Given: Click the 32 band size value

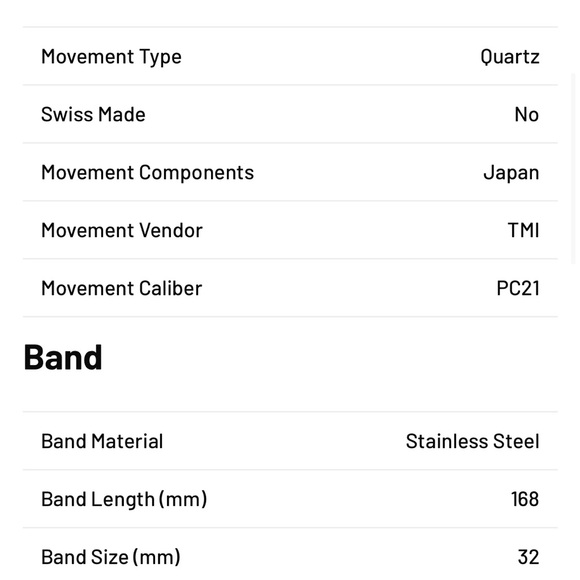Looking at the screenshot, I should (x=528, y=557).
